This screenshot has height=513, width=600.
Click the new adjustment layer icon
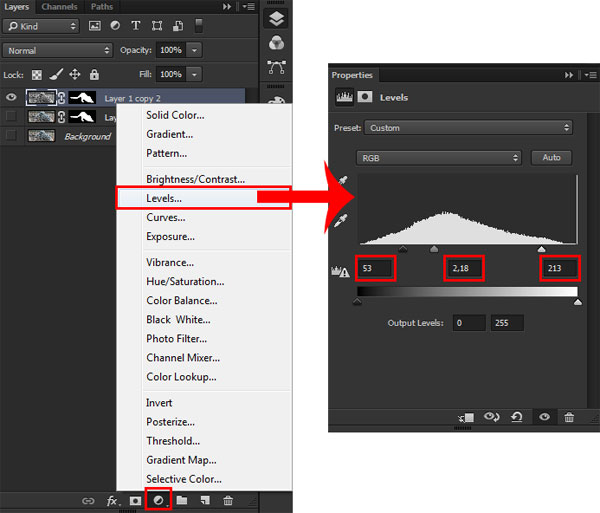click(x=158, y=500)
